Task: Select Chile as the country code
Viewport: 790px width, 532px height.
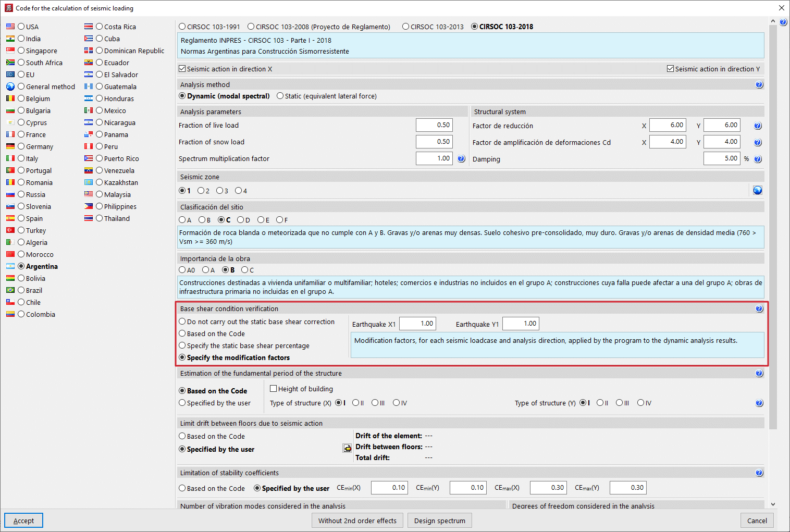Action: pyautogui.click(x=21, y=302)
